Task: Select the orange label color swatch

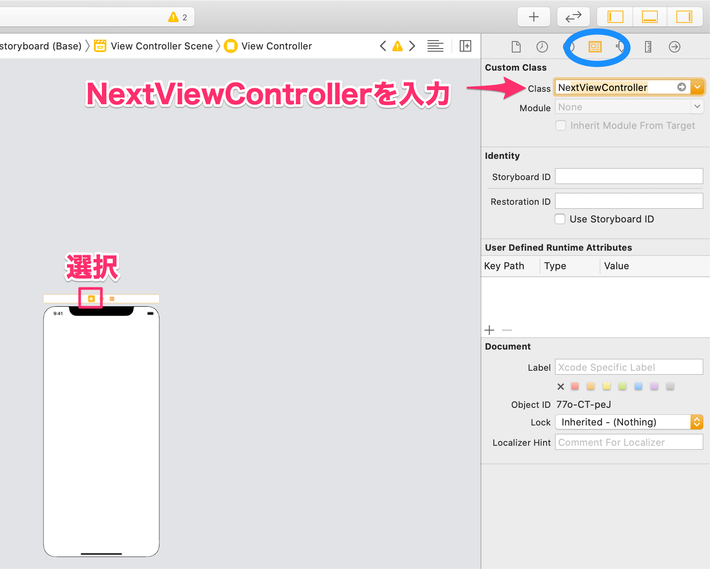Action: pyautogui.click(x=591, y=386)
